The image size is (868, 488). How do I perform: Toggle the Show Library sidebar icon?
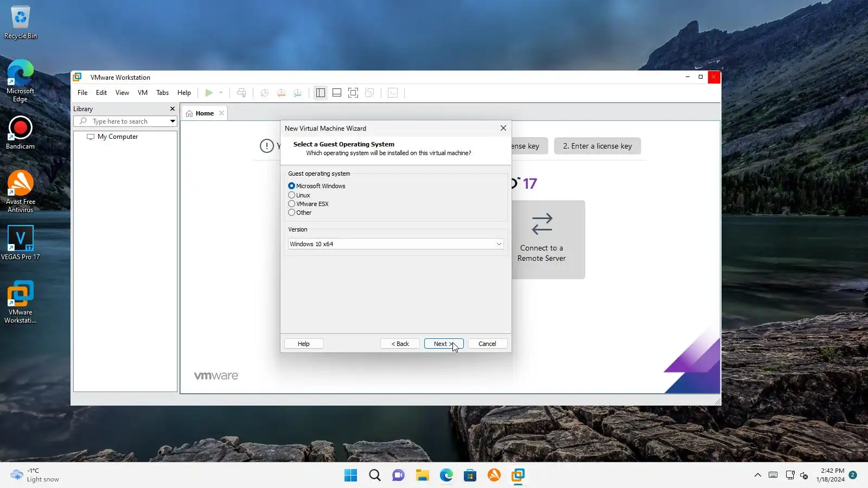[321, 93]
